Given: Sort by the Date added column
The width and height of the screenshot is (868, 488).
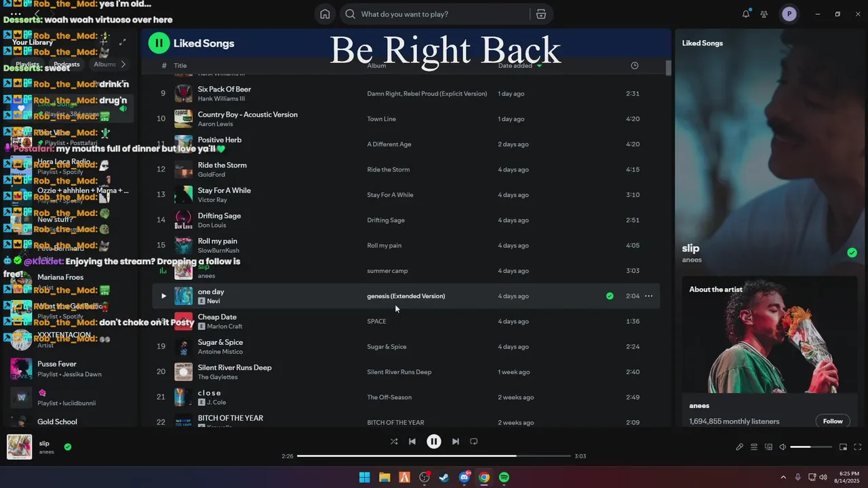Looking at the screenshot, I should tap(519, 66).
